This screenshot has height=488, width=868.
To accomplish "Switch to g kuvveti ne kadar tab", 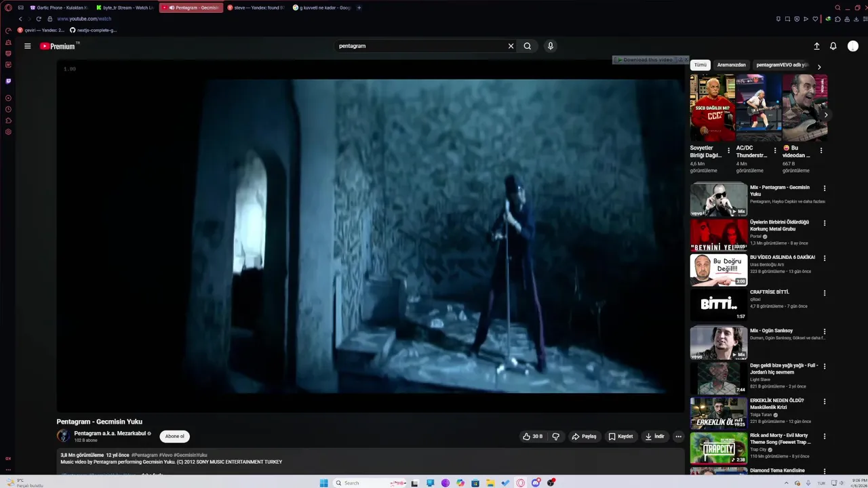I will point(322,7).
